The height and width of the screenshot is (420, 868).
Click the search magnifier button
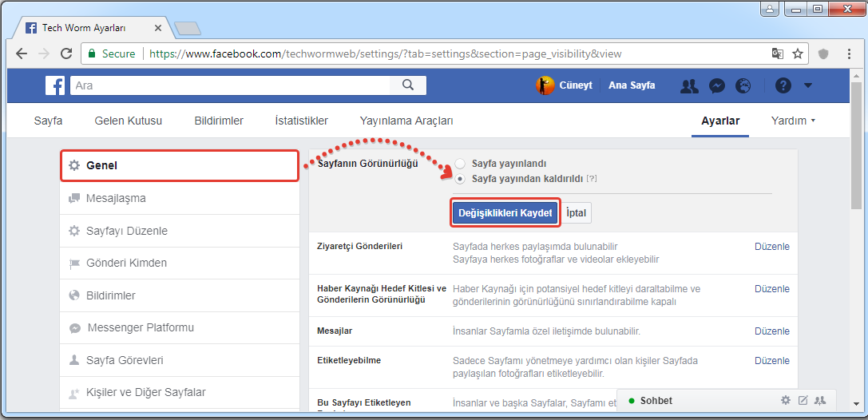pyautogui.click(x=408, y=85)
